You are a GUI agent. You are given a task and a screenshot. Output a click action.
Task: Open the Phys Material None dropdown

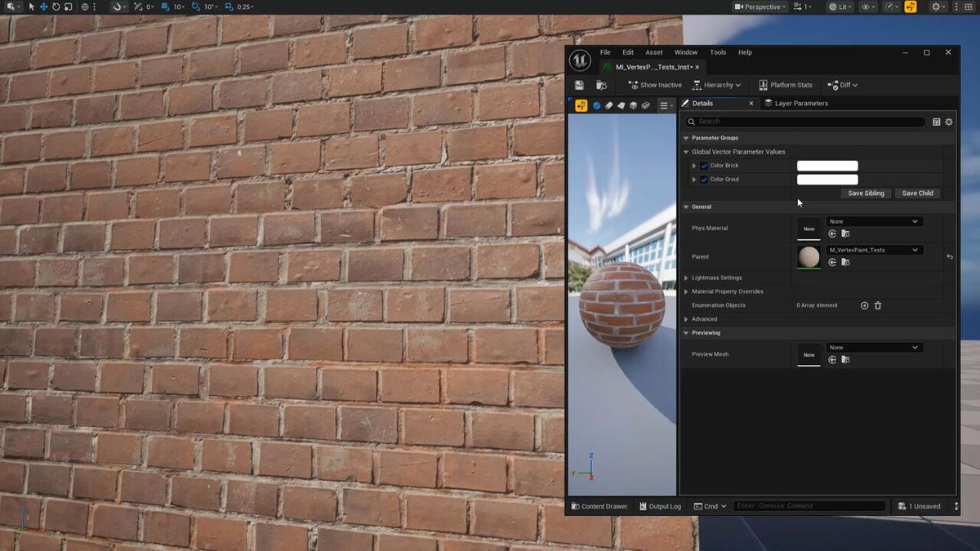pos(875,221)
